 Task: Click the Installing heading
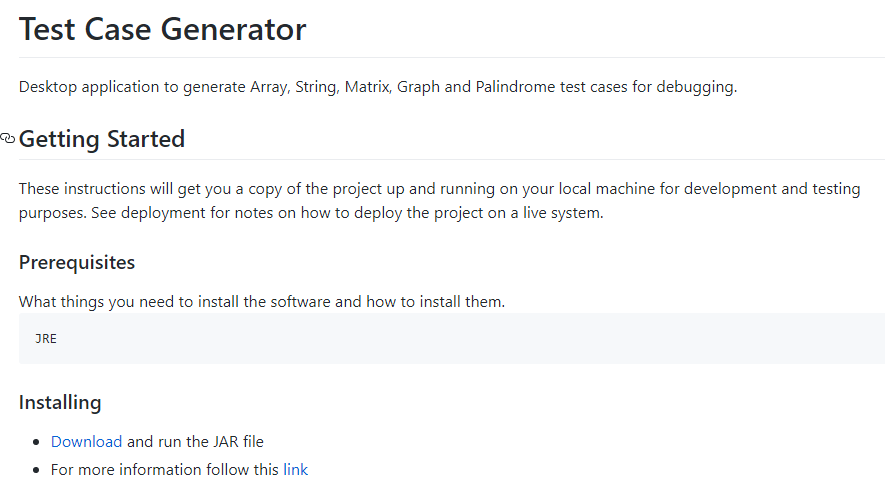click(60, 403)
